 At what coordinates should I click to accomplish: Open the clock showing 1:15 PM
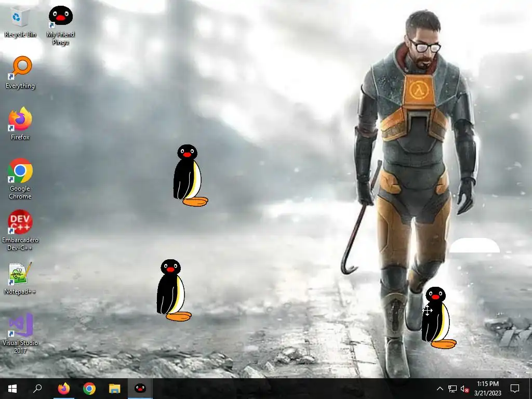(x=488, y=389)
